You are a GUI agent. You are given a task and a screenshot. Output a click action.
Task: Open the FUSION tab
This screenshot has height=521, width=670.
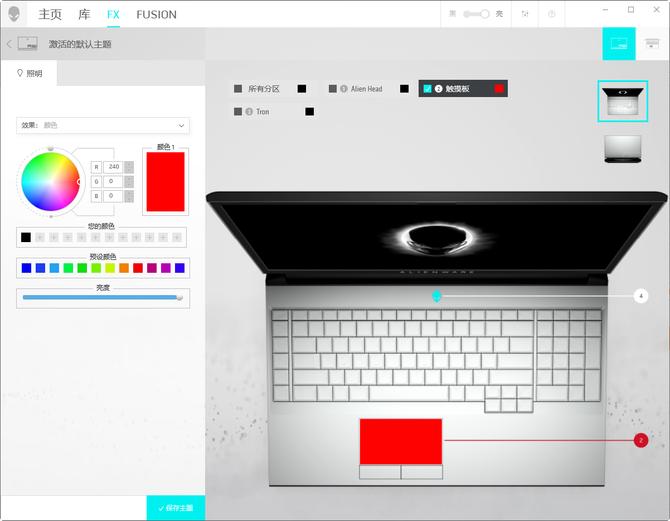click(156, 15)
